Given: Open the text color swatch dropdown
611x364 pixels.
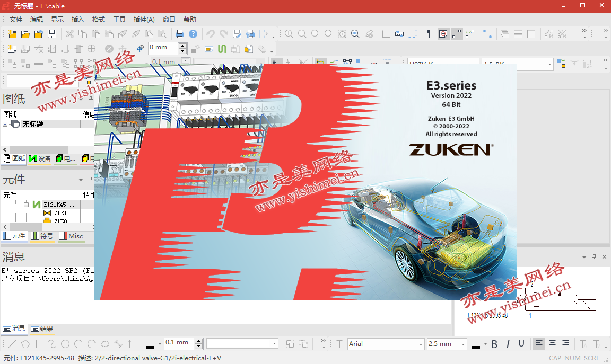Looking at the screenshot, I should click(x=485, y=344).
